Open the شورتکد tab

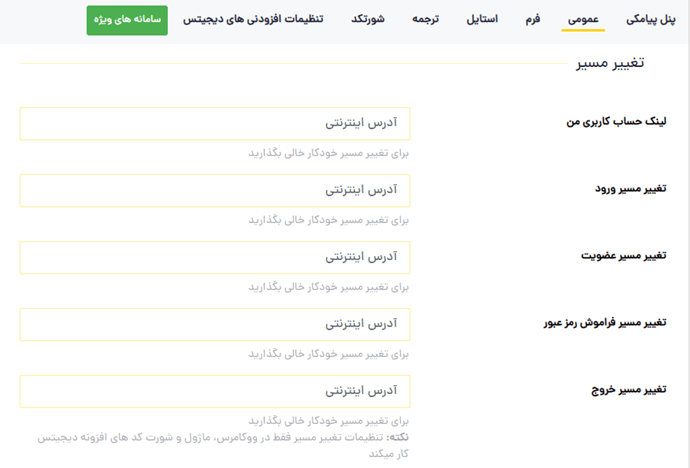(368, 19)
